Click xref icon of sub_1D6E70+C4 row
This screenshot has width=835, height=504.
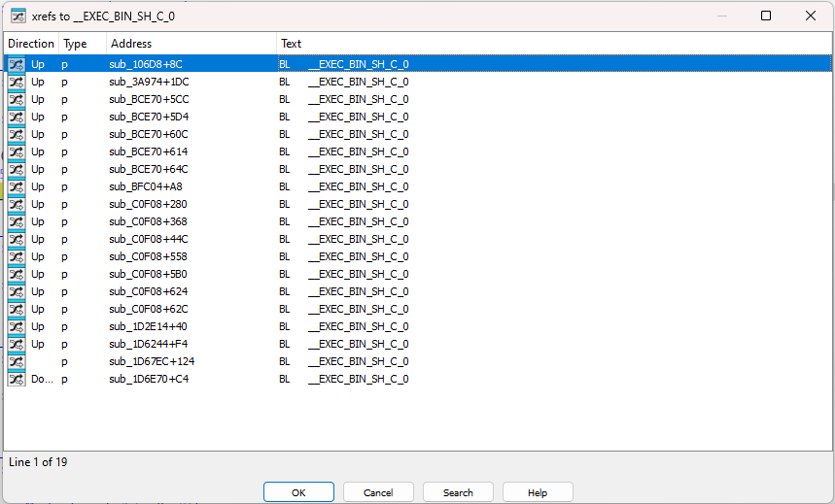tap(17, 379)
